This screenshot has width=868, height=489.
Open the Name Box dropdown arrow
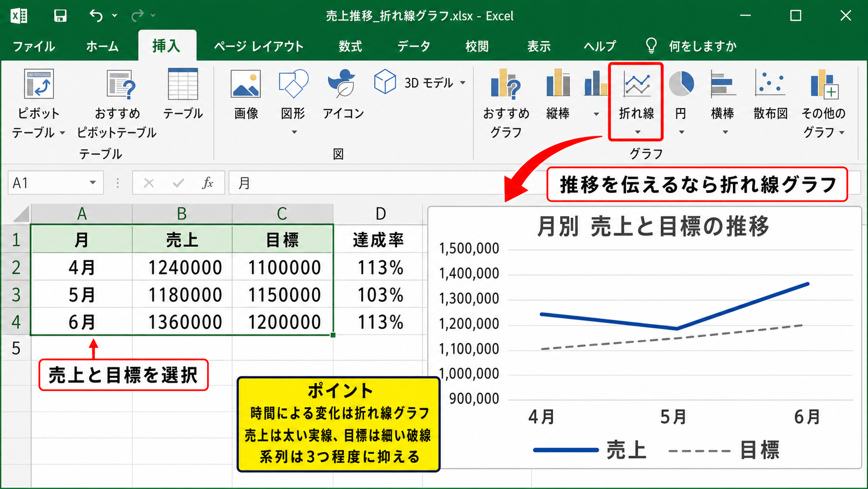pos(92,183)
